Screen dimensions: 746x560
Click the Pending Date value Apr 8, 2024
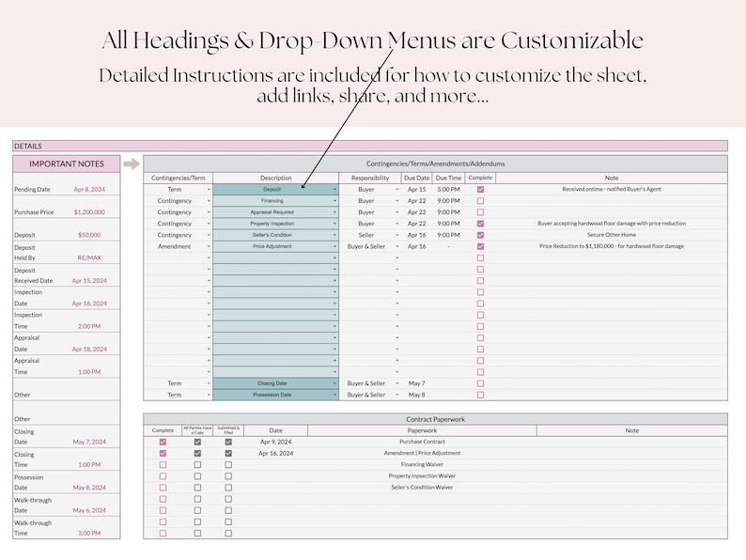tap(89, 190)
